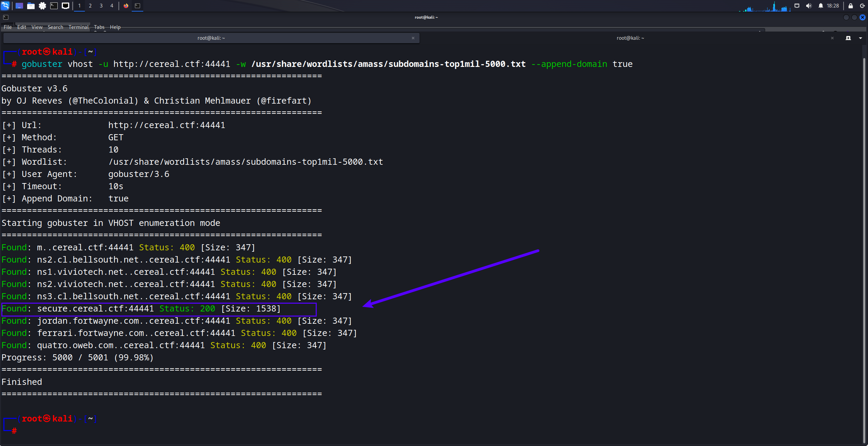
Task: Click the log out icon
Action: pos(862,6)
